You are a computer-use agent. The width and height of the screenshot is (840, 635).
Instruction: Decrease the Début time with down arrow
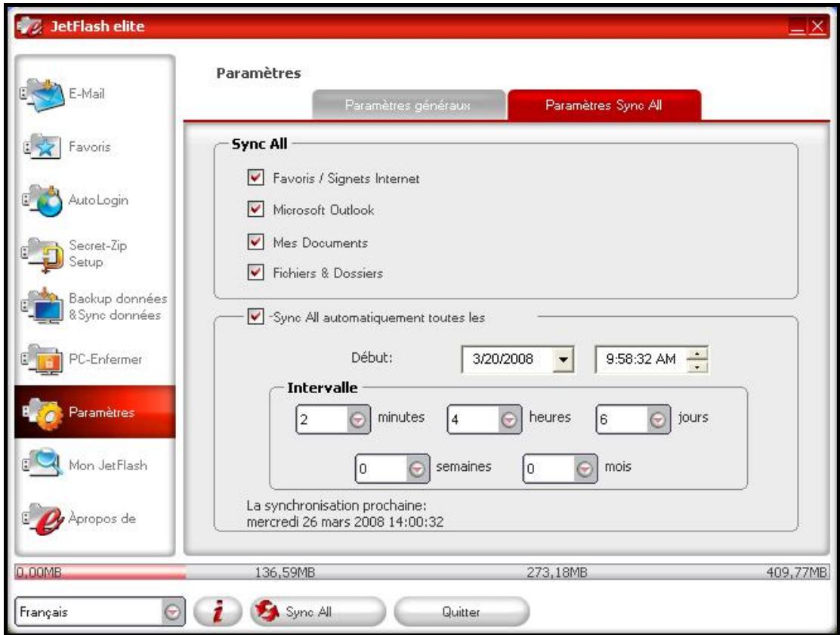[697, 367]
